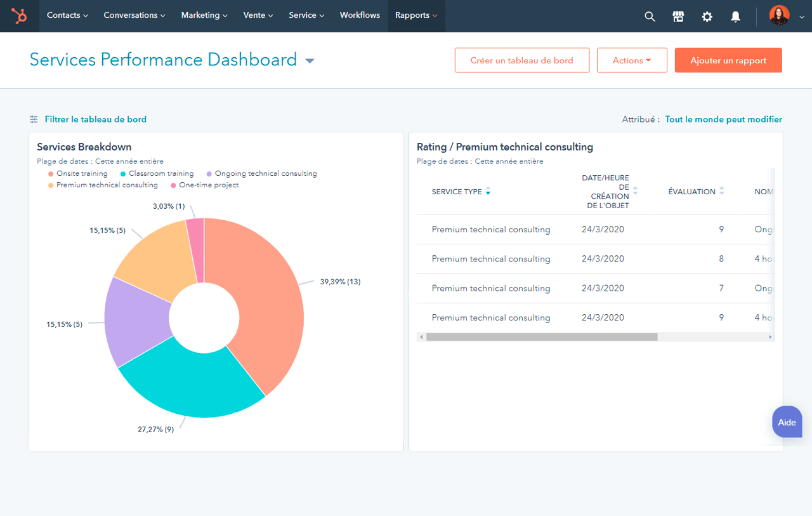
Task: Click Ajouter un rapport button
Action: tap(728, 60)
